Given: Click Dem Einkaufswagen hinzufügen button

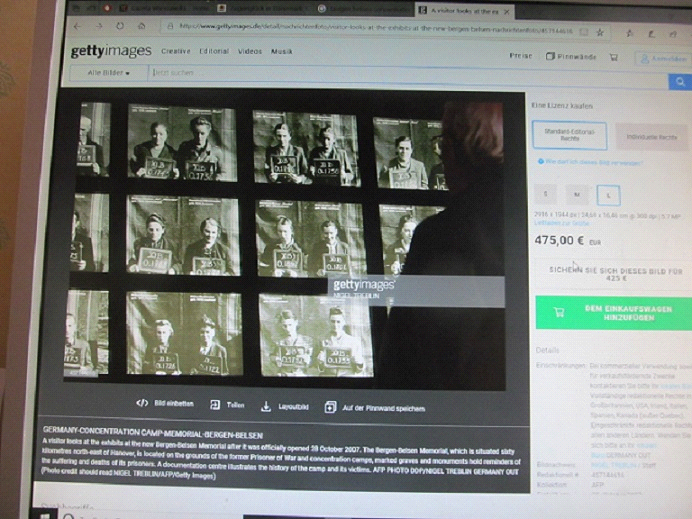Looking at the screenshot, I should click(x=613, y=312).
